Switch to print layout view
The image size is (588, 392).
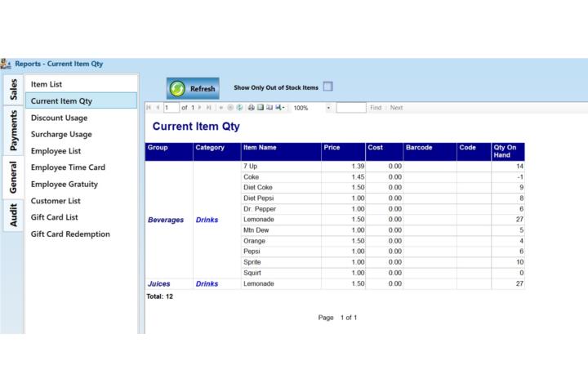pyautogui.click(x=261, y=108)
